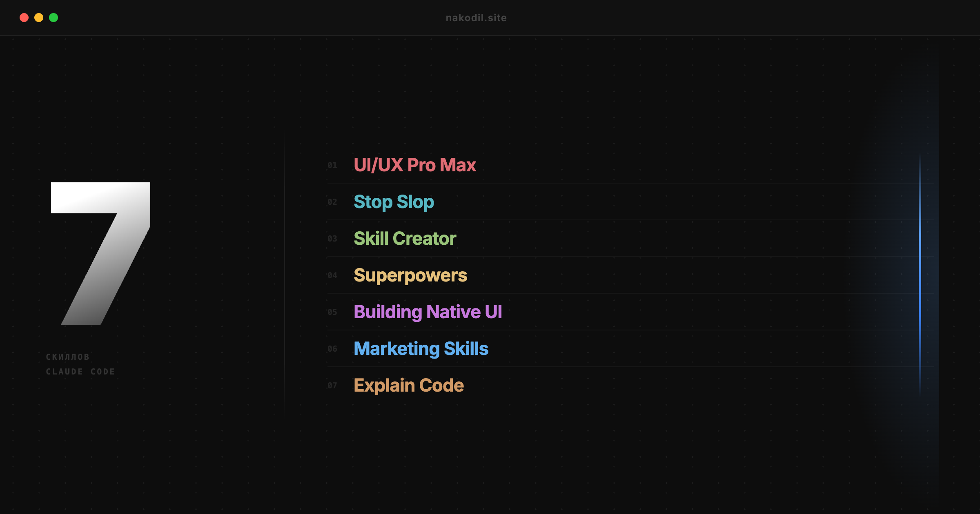Click the 01 index number
The height and width of the screenshot is (514, 980).
click(332, 165)
